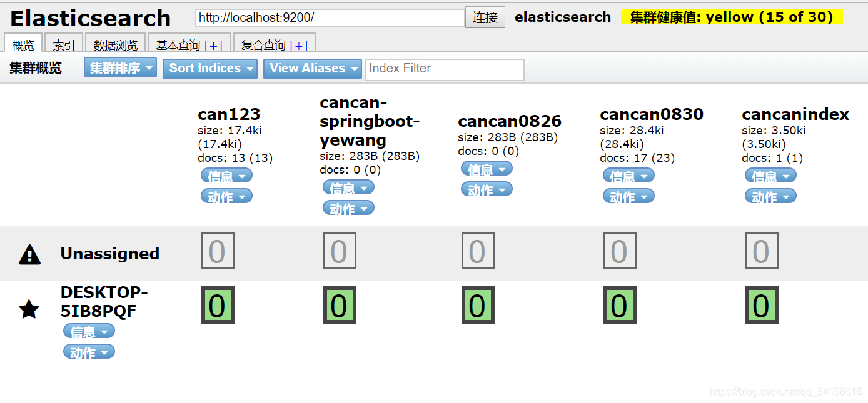This screenshot has width=868, height=403.
Task: Add a new 复合查询 tab via [+]
Action: 298,46
